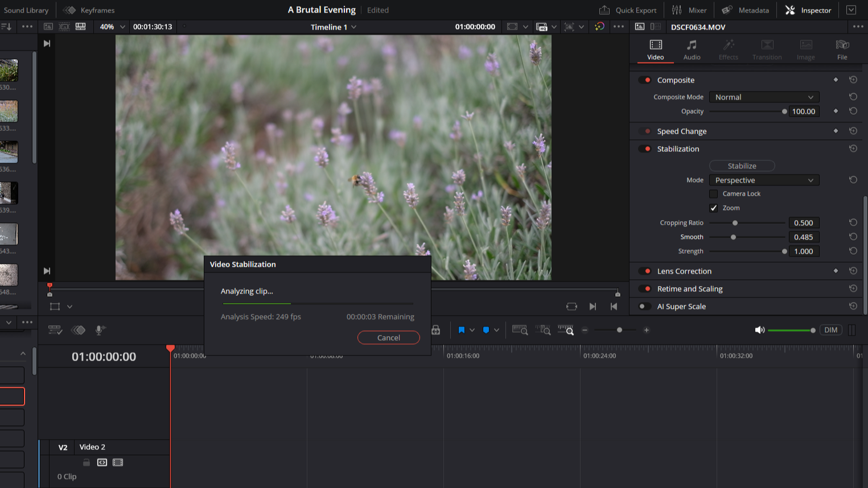This screenshot has height=488, width=868.
Task: Open the marker color dropdown arrow
Action: (x=496, y=330)
